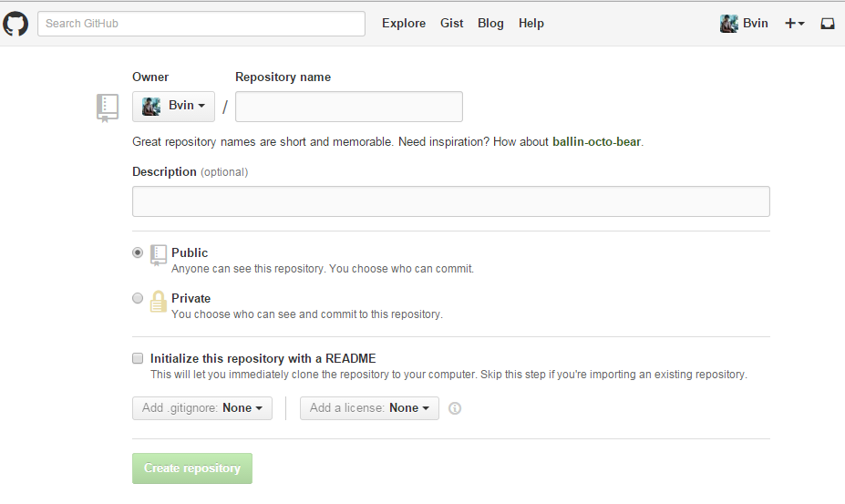Open the Explore menu item
The height and width of the screenshot is (504, 845).
(404, 24)
